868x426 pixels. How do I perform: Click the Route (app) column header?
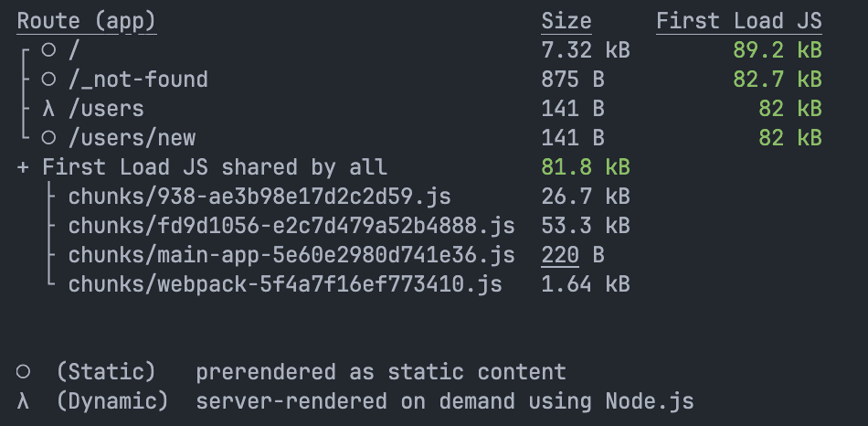tap(86, 21)
